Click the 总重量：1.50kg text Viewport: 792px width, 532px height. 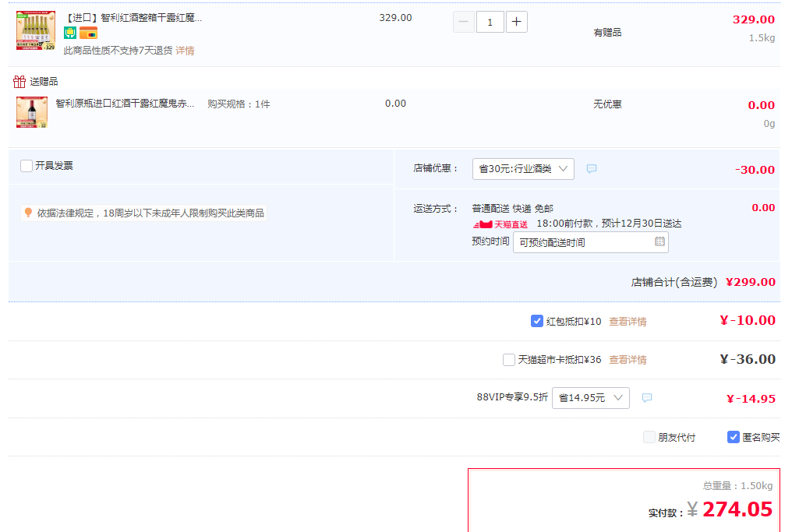(737, 485)
